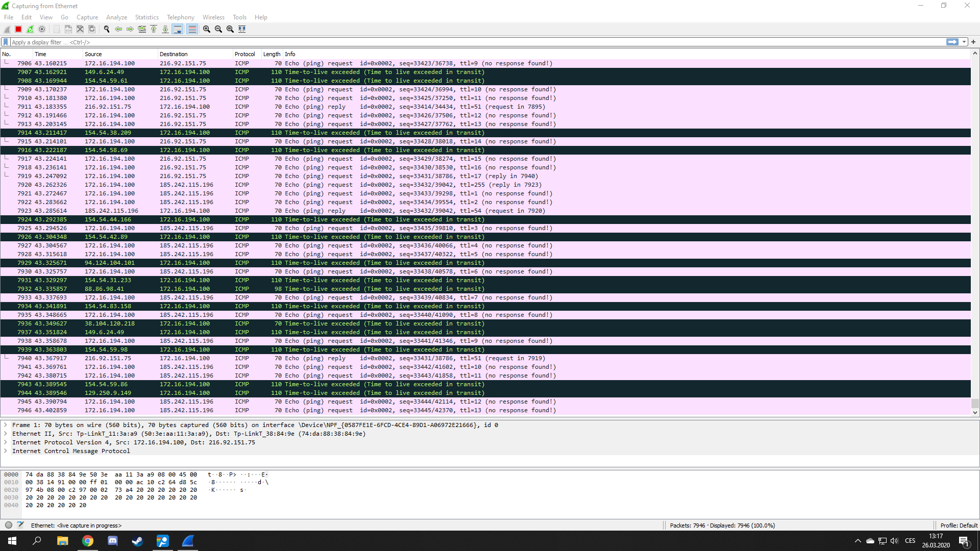Expand the Ethernet II details row
Image resolution: width=980 pixels, height=551 pixels.
point(6,434)
